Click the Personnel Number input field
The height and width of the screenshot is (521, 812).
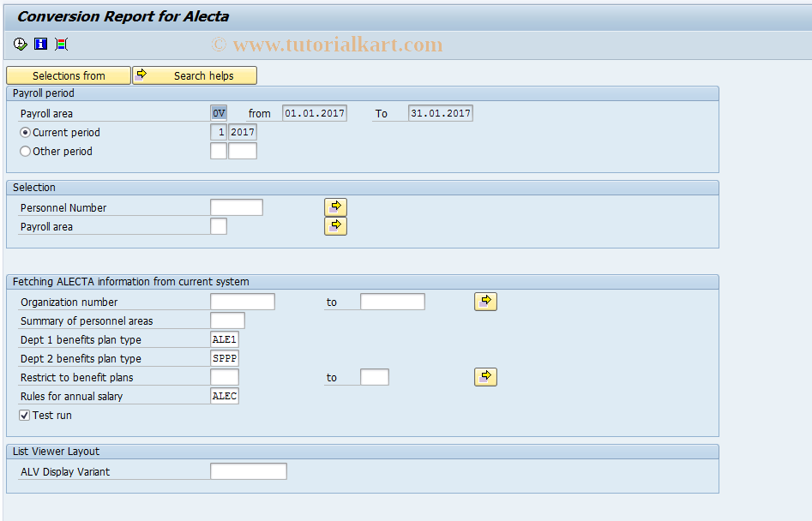point(237,207)
